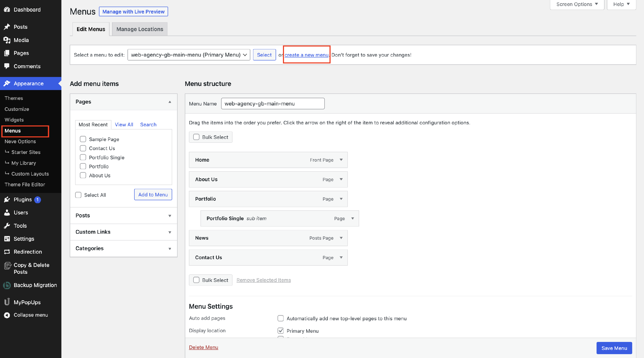Click the Delete Menu link
644x358 pixels.
pos(203,347)
